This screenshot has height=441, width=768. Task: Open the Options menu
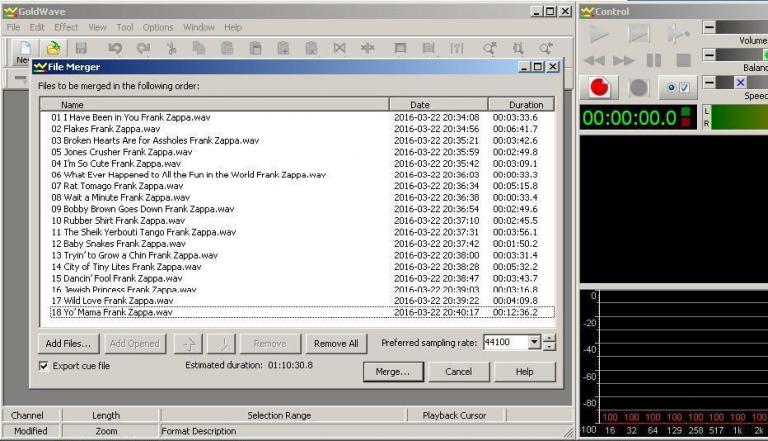tap(157, 27)
